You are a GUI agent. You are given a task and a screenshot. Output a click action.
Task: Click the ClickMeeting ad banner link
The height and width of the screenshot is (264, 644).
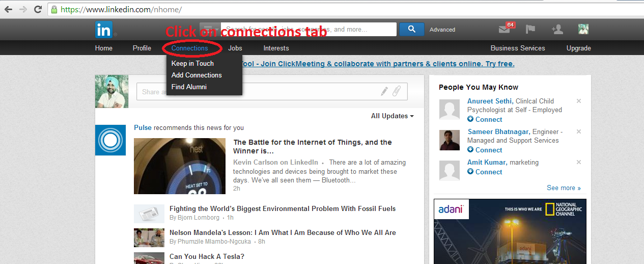click(378, 64)
